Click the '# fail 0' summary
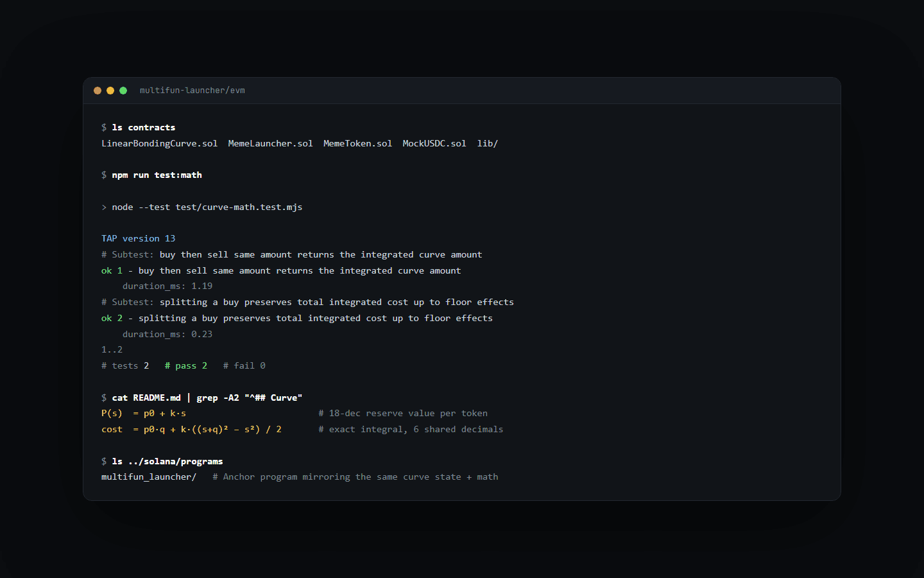This screenshot has height=578, width=924. [244, 365]
